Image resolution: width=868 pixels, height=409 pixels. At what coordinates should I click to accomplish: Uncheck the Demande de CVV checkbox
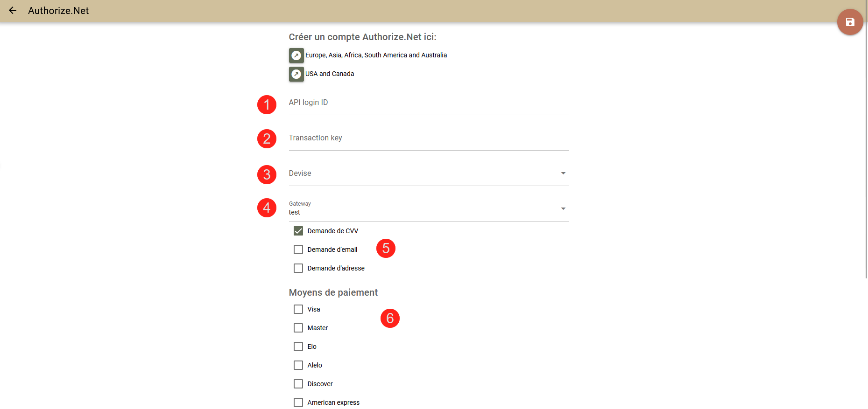[298, 231]
